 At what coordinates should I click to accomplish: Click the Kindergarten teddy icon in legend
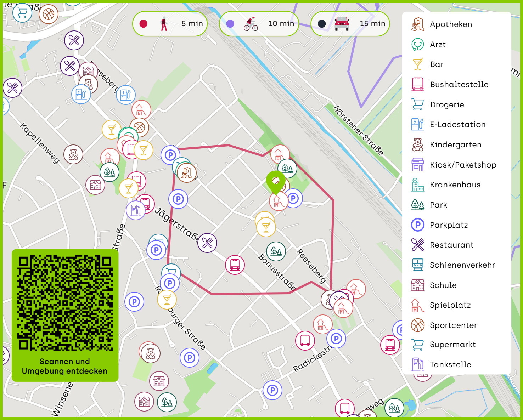pyautogui.click(x=418, y=144)
